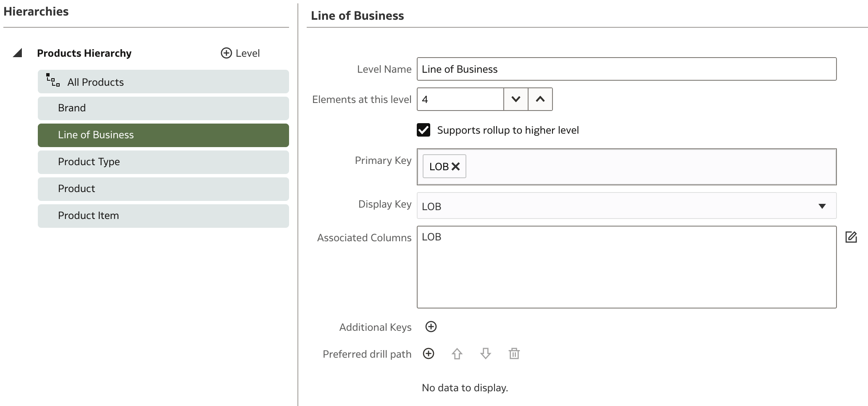Uncheck Supports rollup to higher level
The width and height of the screenshot is (868, 406).
click(x=423, y=130)
